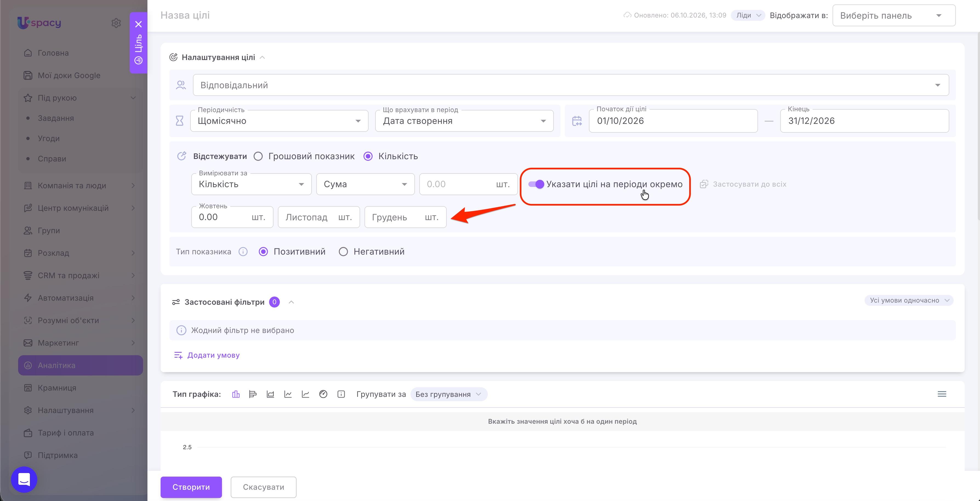
Task: Open the Сума aggregation dropdown
Action: click(365, 184)
